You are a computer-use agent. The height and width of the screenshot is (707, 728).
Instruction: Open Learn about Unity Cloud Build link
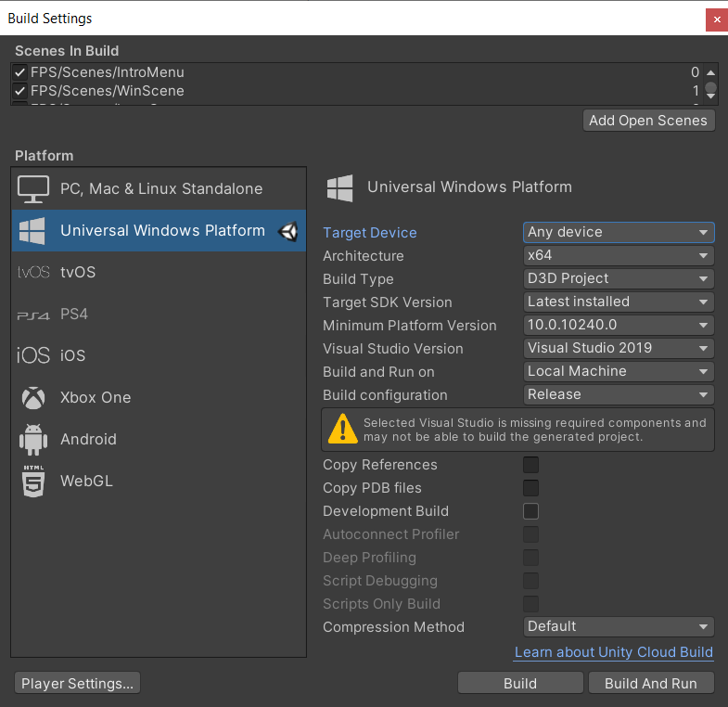click(x=614, y=652)
